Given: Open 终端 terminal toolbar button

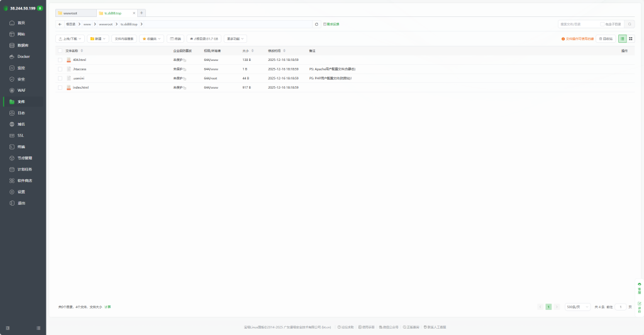Looking at the screenshot, I should pyautogui.click(x=175, y=38).
